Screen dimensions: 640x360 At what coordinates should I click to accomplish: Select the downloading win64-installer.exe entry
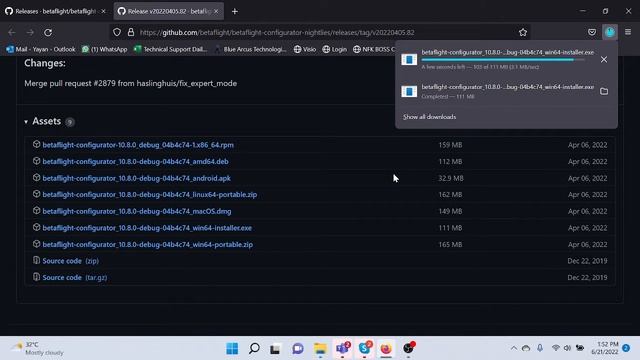[x=497, y=60]
